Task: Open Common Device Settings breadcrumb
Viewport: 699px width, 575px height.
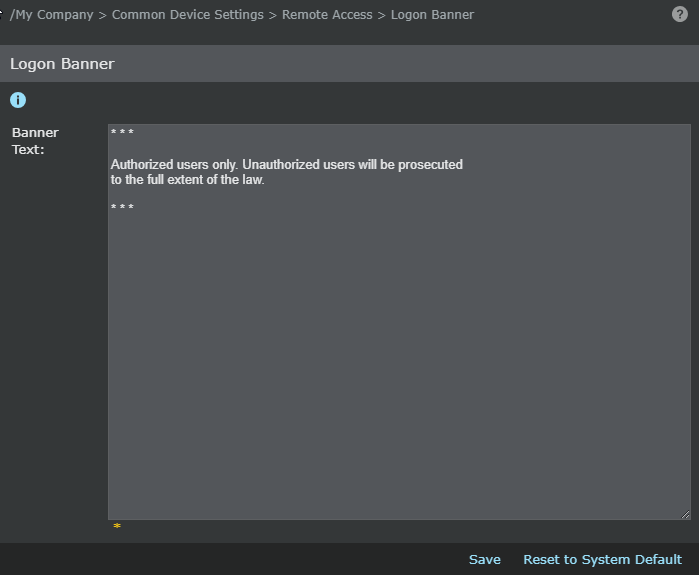Action: coord(188,15)
